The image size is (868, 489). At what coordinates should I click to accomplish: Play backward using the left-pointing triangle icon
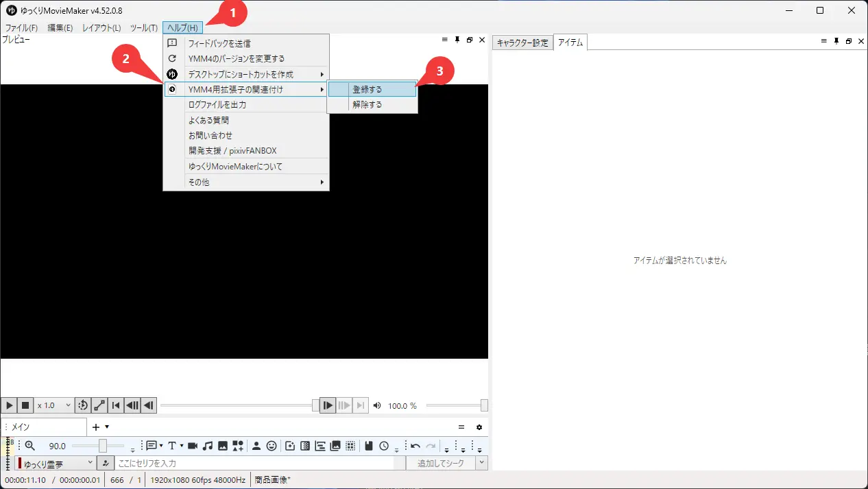coord(148,405)
